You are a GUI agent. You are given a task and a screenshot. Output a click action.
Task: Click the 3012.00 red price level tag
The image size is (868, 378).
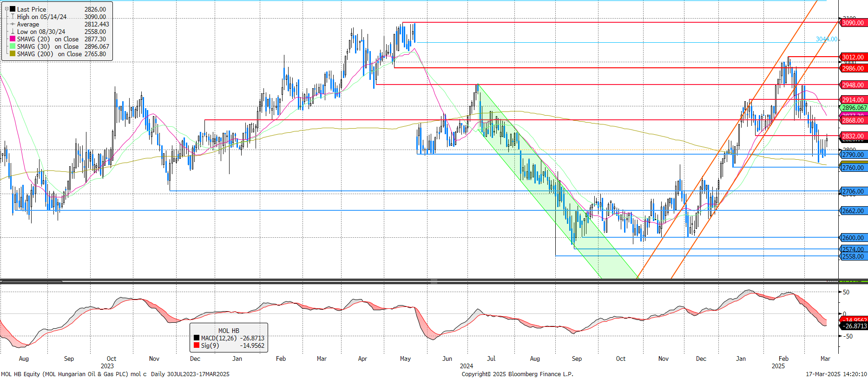tap(853, 57)
